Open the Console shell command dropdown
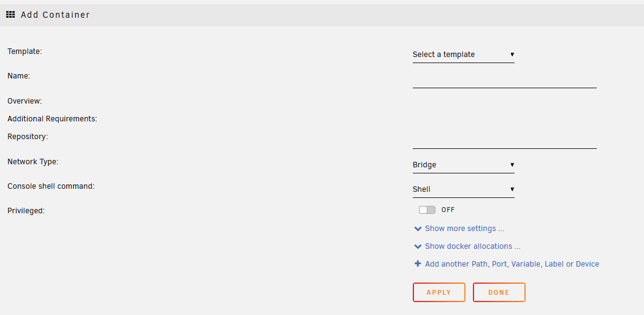644x315 pixels. coord(463,189)
